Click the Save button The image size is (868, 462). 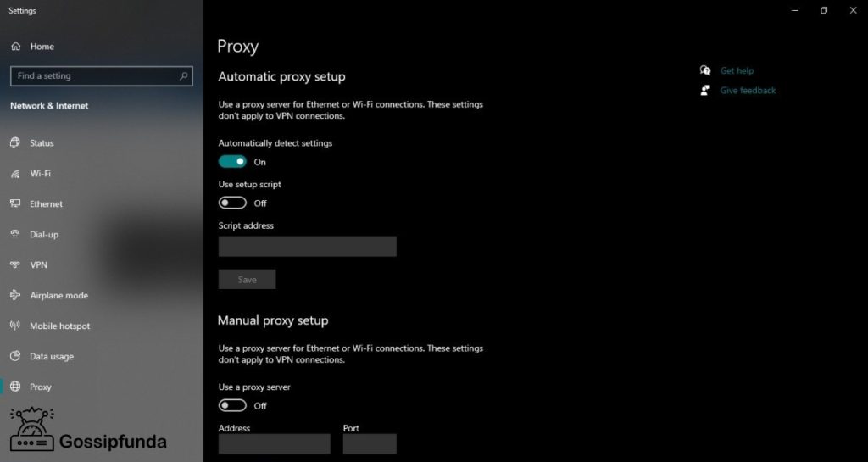coord(247,280)
